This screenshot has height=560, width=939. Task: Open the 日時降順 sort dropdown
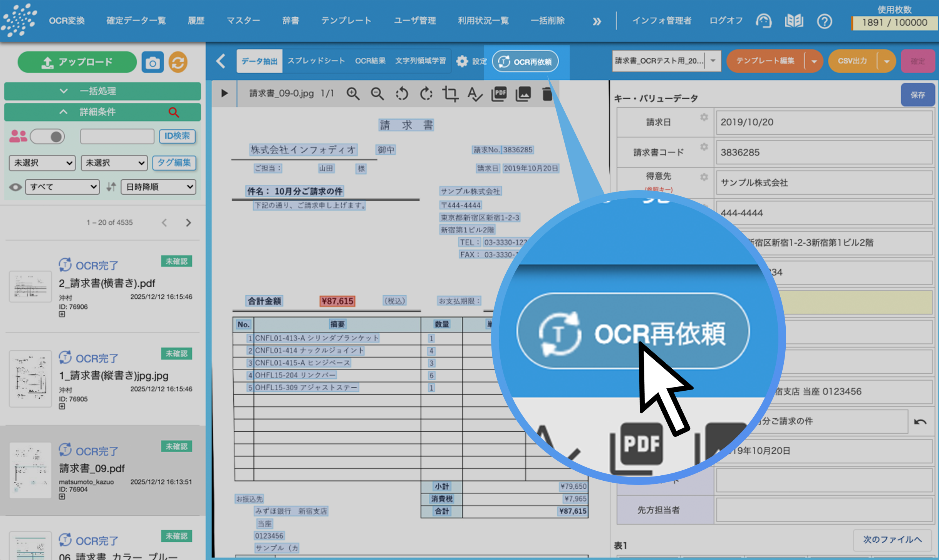coord(158,187)
